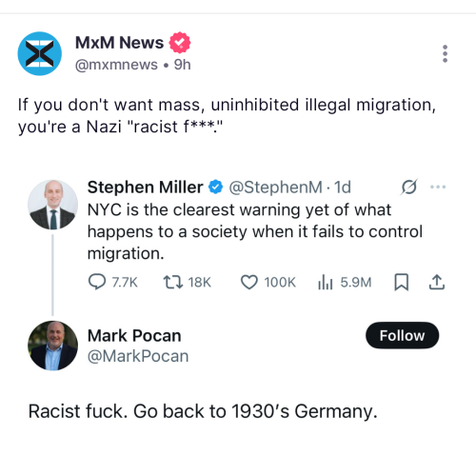476x455 pixels.
Task: Open the @MarkPocan handle link
Action: coord(138,356)
